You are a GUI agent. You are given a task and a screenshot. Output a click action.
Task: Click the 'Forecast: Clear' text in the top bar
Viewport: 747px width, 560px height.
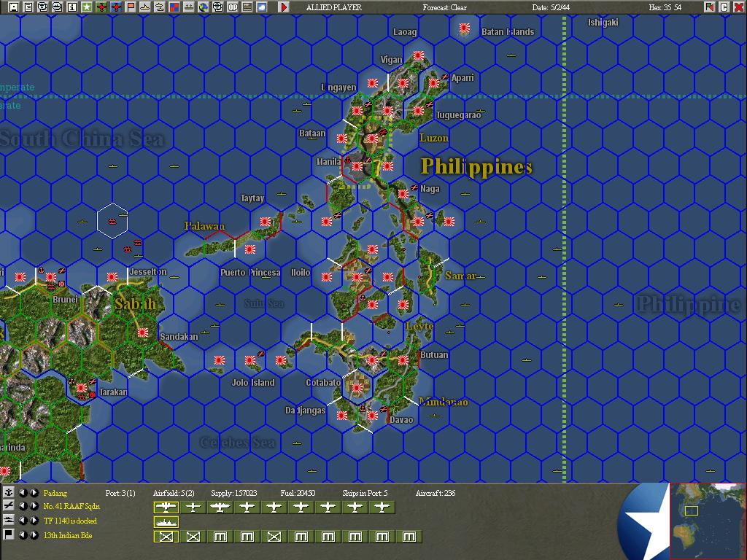[445, 7]
